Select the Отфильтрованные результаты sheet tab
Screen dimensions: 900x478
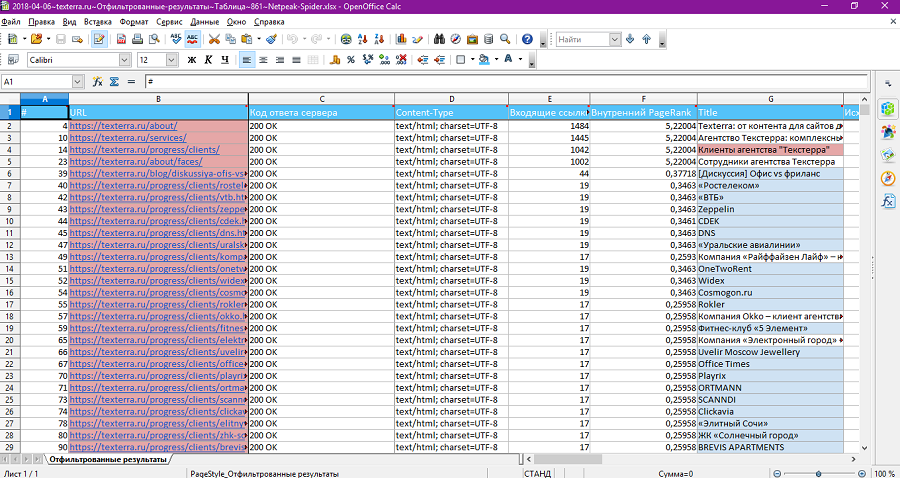107,459
